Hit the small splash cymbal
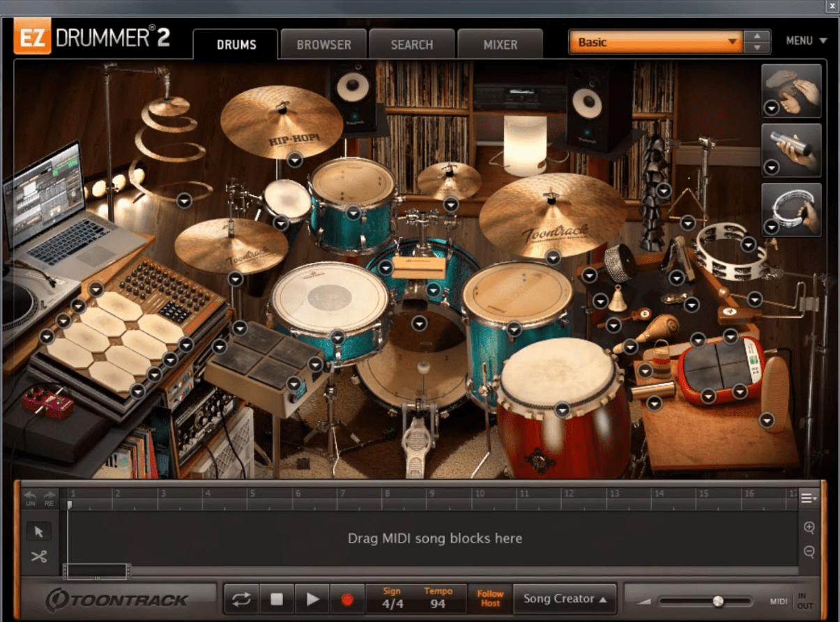The height and width of the screenshot is (622, 840). 449,180
